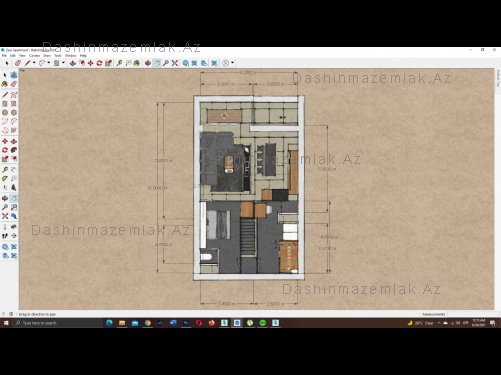The height and width of the screenshot is (375, 501).
Task: Open the dropdown beside the user account icon
Action: (233, 63)
